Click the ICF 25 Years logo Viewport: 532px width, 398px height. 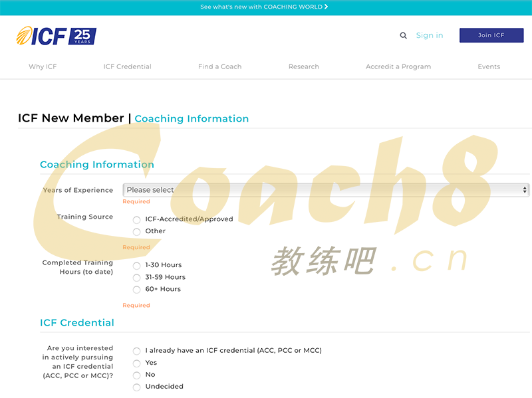click(57, 36)
